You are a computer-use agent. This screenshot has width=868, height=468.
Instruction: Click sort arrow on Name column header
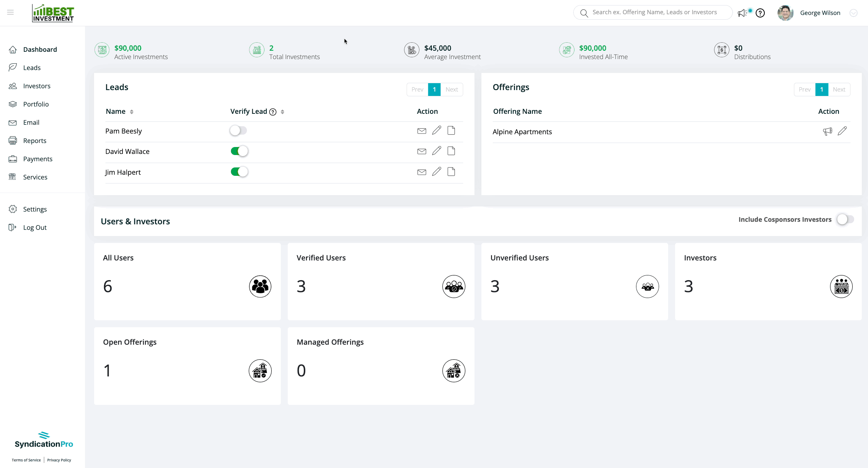[131, 111]
